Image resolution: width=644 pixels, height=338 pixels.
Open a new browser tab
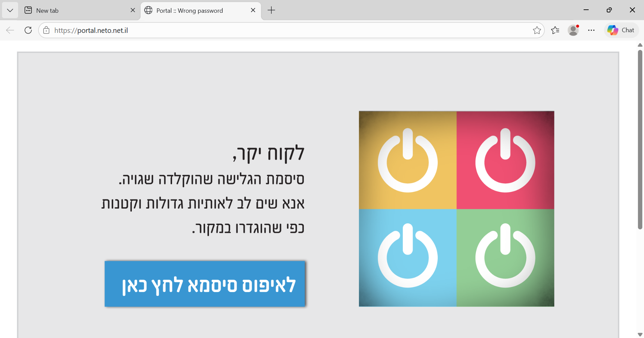tap(271, 10)
